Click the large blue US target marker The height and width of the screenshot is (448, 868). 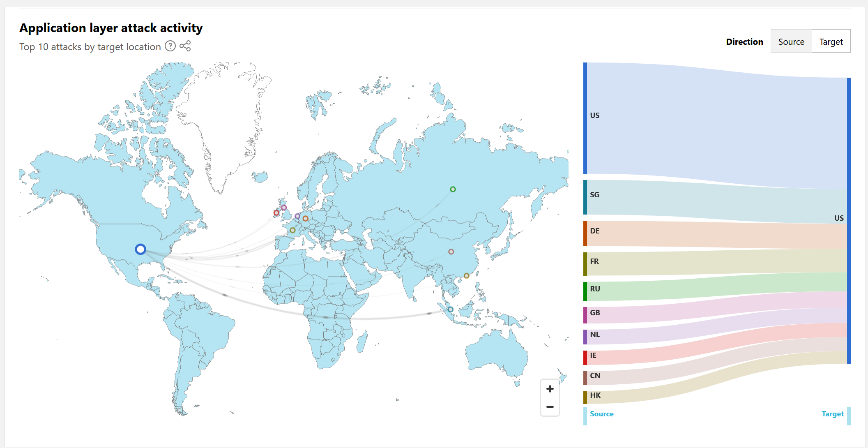[140, 249]
